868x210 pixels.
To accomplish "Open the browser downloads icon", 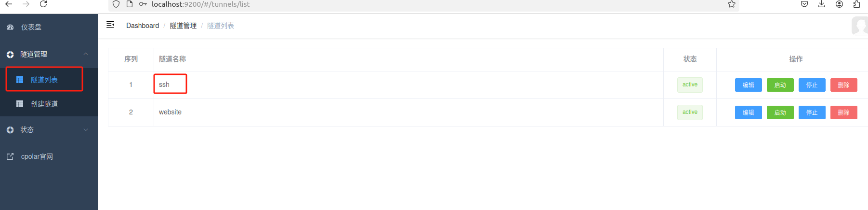I will click(822, 4).
